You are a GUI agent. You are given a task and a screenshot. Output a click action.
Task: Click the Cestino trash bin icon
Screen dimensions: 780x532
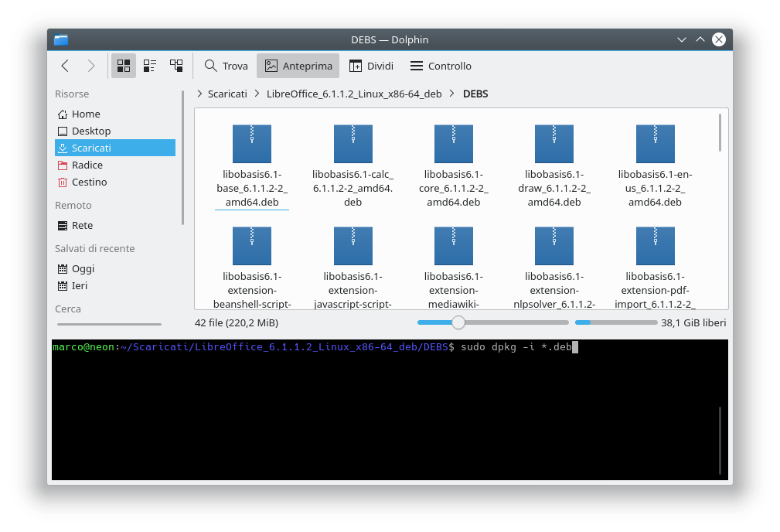63,182
